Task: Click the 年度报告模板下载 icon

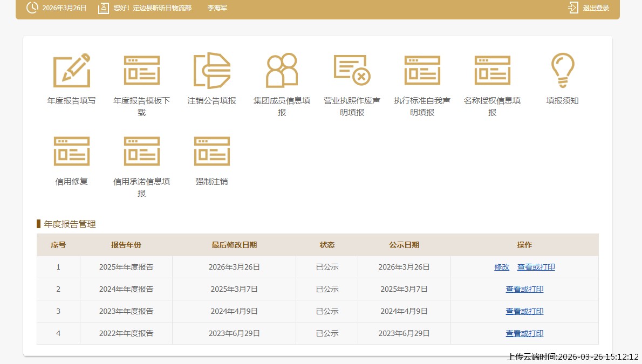Action: pos(141,71)
